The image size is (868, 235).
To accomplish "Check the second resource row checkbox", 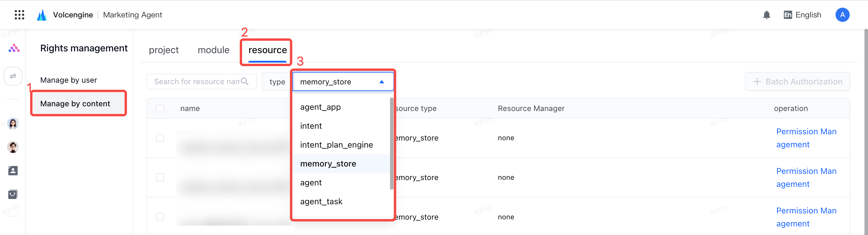I will tap(160, 177).
